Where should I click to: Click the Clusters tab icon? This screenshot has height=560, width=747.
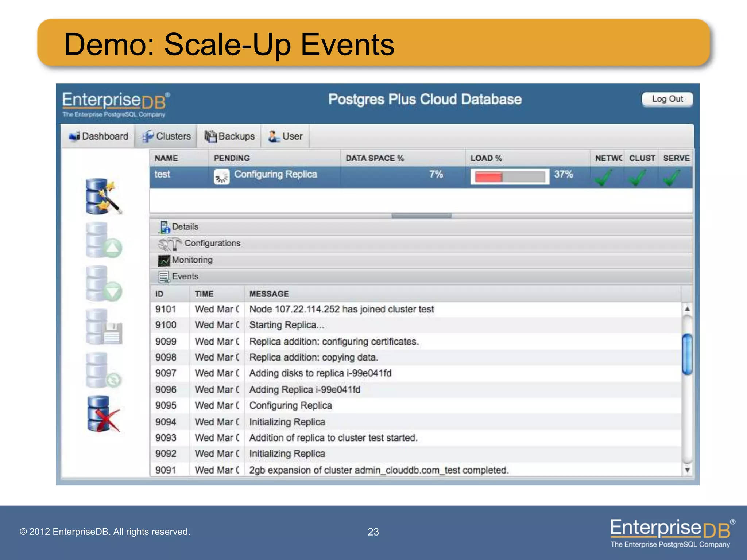(x=148, y=136)
